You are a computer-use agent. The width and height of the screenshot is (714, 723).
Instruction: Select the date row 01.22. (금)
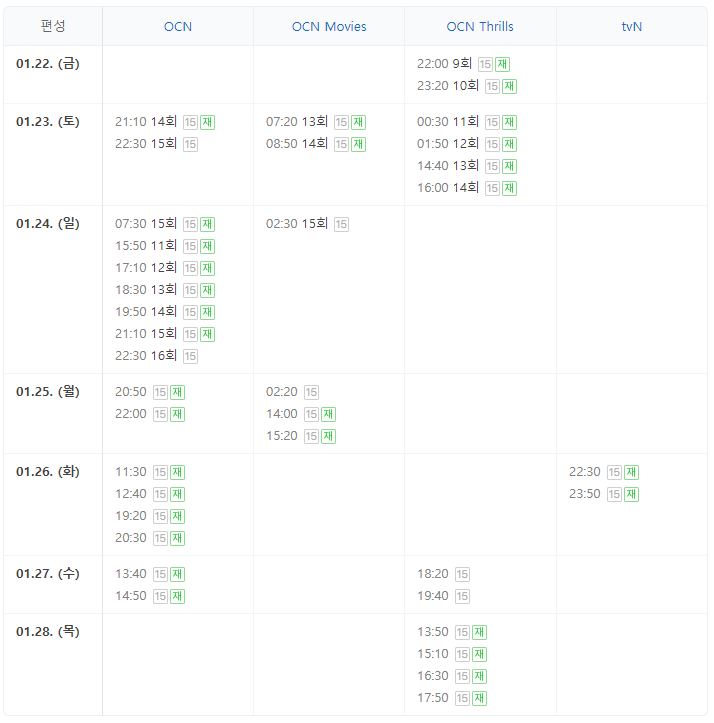(x=48, y=64)
